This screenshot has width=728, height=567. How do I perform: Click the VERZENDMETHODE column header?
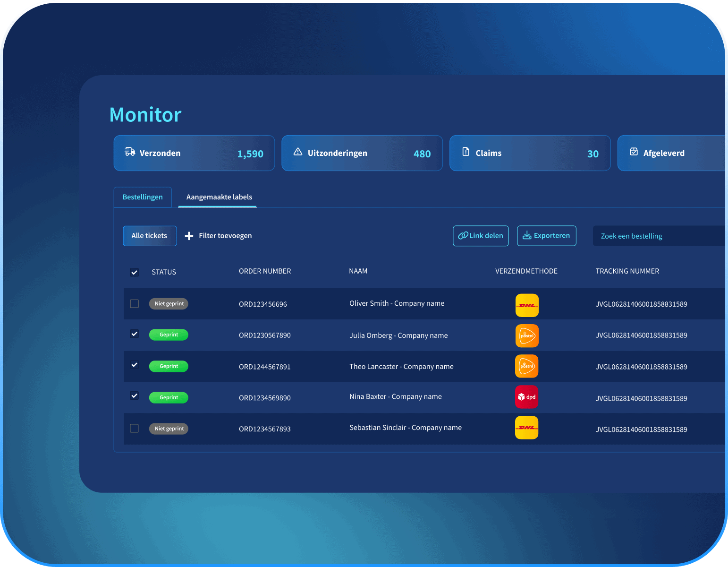coord(526,271)
